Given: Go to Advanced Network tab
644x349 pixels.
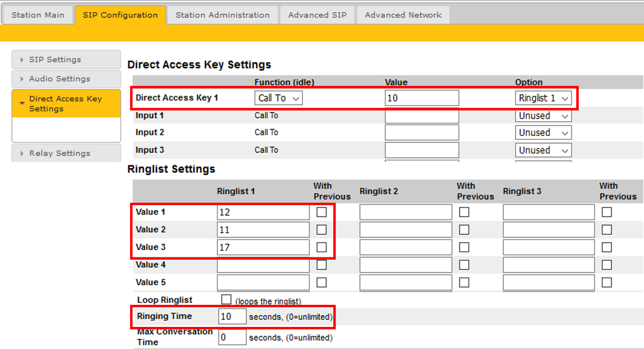Looking at the screenshot, I should tap(403, 15).
